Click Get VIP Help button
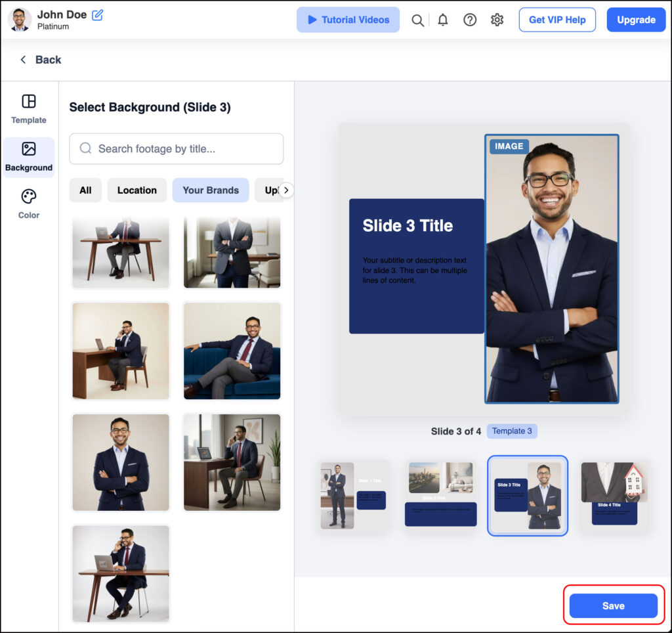 (x=556, y=20)
